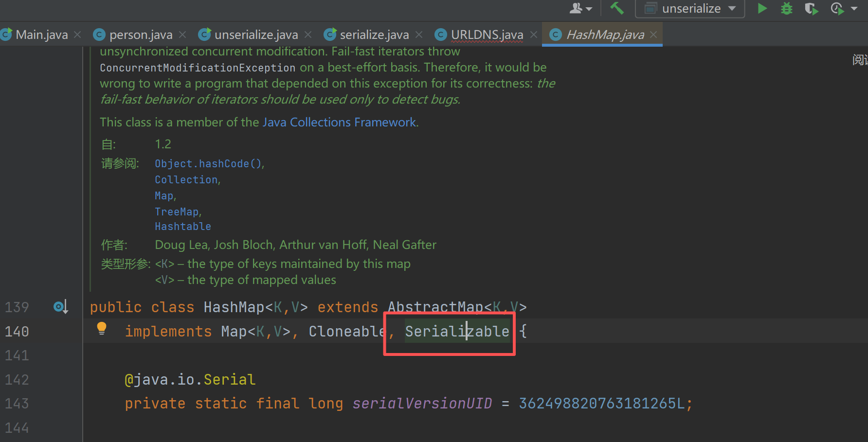Close the person.java tab

pos(182,35)
